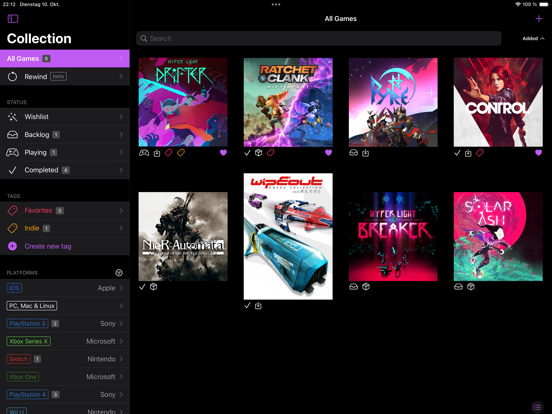Open the Hyper Light Drifter cover
The image size is (552, 414).
pos(183,102)
